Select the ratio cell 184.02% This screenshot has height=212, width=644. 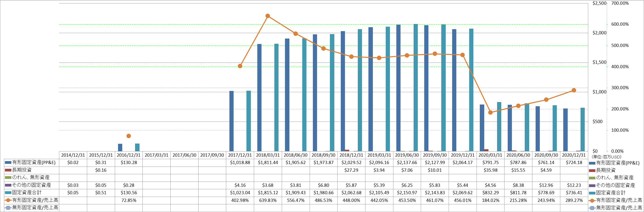(x=490, y=200)
